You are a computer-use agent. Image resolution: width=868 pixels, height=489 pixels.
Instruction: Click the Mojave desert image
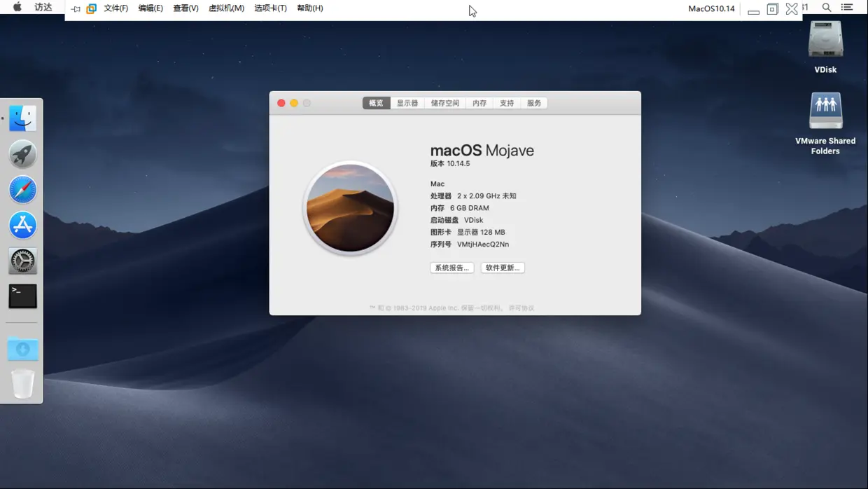pos(350,208)
